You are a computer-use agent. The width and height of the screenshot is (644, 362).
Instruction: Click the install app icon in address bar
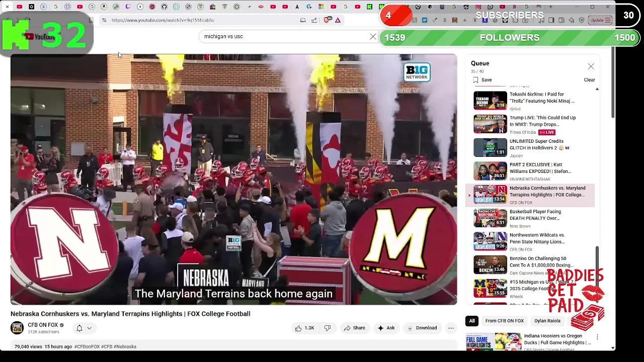(303, 20)
